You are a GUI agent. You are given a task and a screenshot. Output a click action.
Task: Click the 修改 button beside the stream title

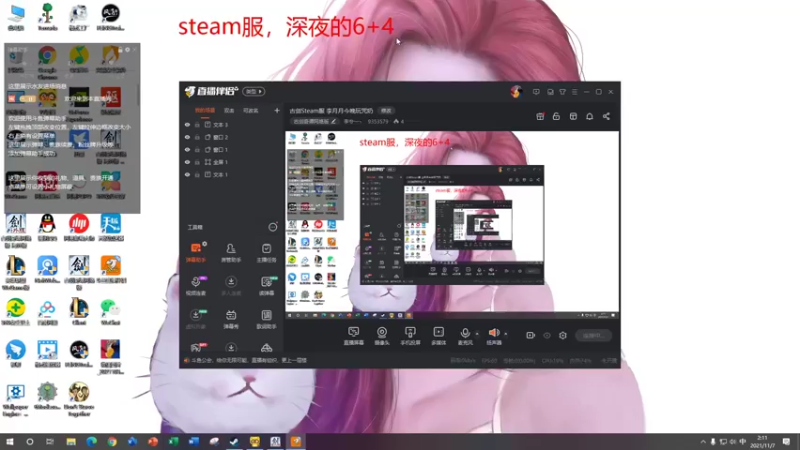(x=386, y=111)
